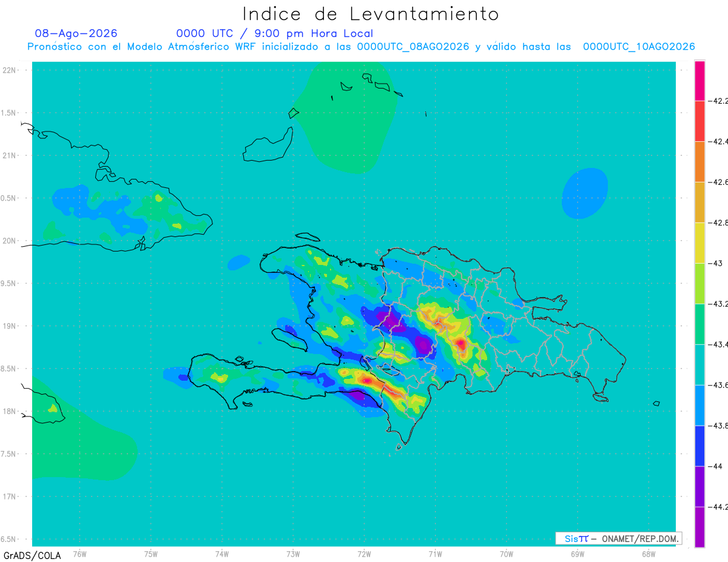This screenshot has width=728, height=562.
Task: Pick the green swatch below -43.2
Action: (x=699, y=324)
